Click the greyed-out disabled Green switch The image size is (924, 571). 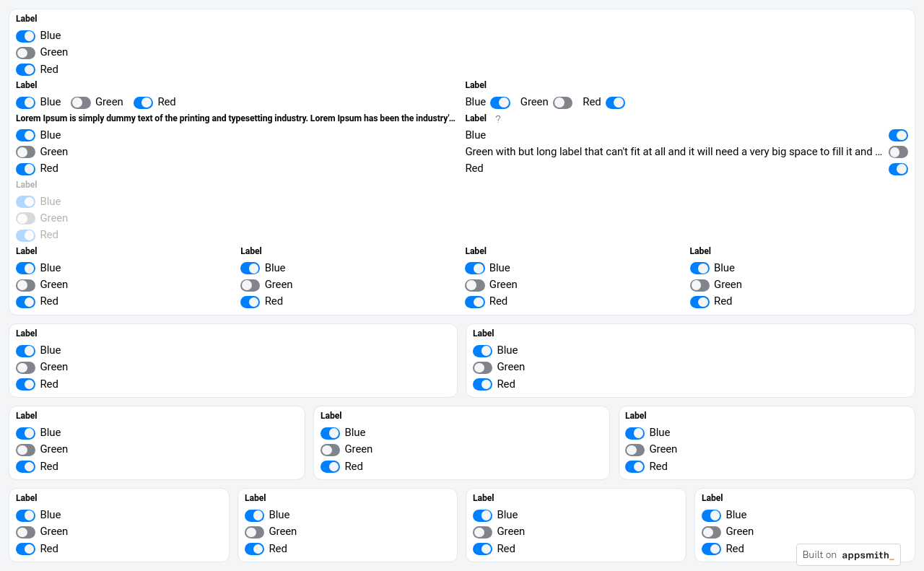26,219
